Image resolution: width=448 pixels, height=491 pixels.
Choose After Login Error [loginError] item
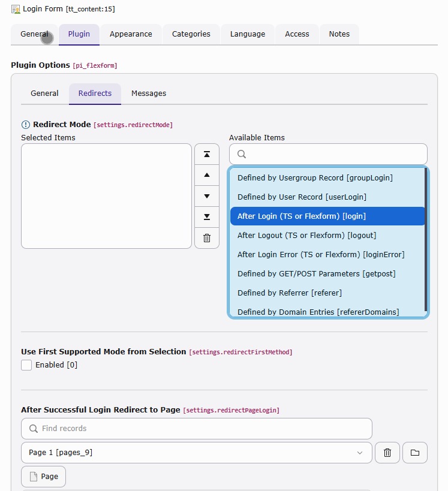pos(327,255)
